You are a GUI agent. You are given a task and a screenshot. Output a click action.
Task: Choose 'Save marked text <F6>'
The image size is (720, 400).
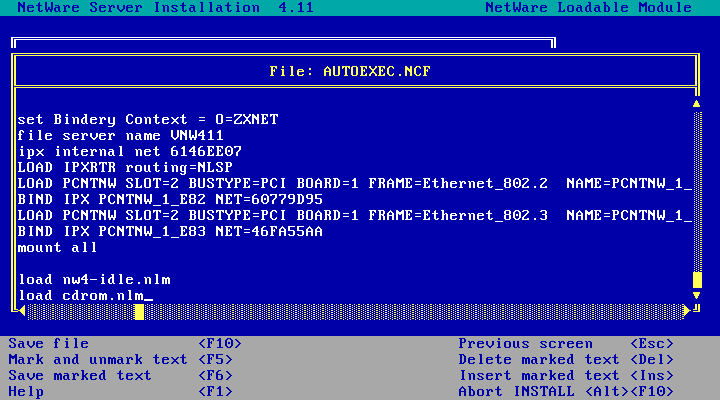pos(121,376)
